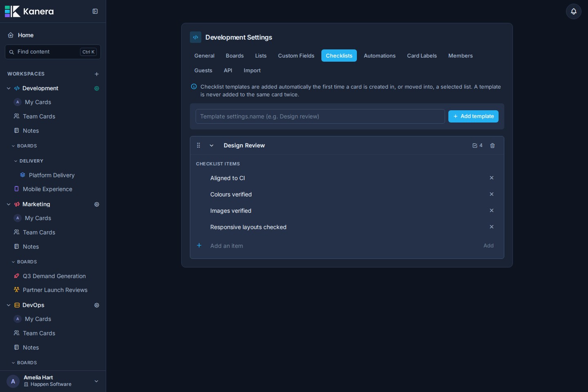Open the notifications bell
Image resolution: width=588 pixels, height=392 pixels.
(x=574, y=11)
